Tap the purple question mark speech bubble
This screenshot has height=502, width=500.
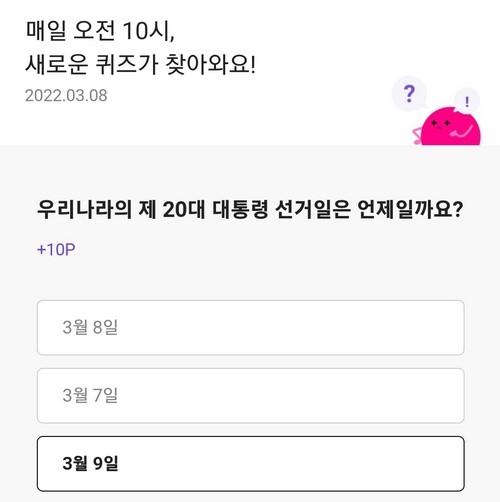click(x=409, y=94)
